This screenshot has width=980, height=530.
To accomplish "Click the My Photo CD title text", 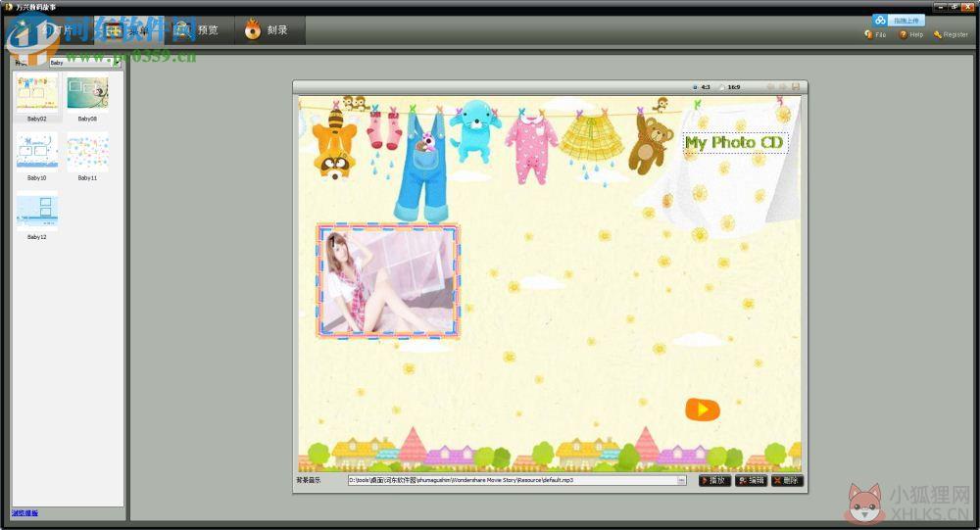I will pyautogui.click(x=734, y=142).
